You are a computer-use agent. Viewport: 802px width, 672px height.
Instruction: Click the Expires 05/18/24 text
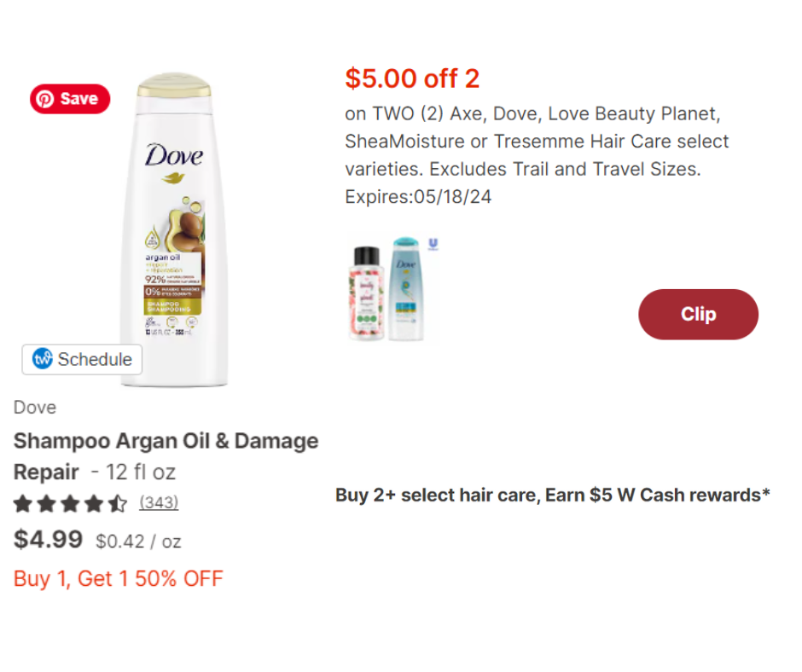pyautogui.click(x=418, y=197)
